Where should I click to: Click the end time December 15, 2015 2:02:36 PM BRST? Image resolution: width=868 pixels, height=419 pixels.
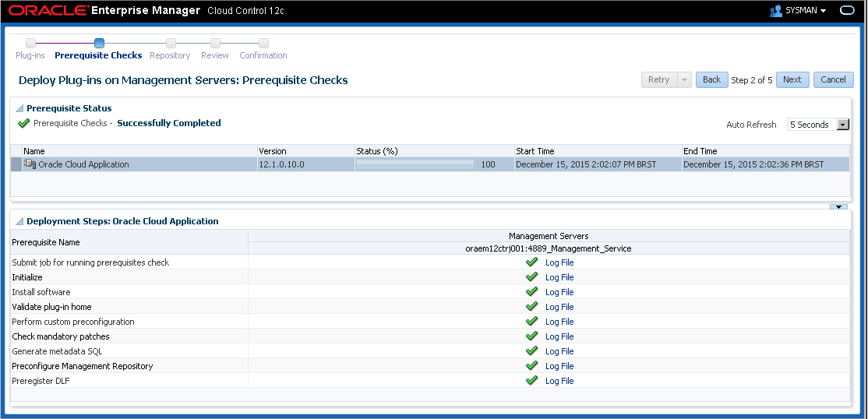click(753, 164)
